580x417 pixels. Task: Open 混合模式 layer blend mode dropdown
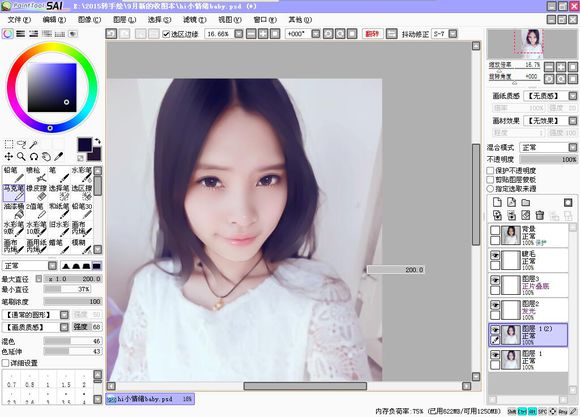[573, 147]
